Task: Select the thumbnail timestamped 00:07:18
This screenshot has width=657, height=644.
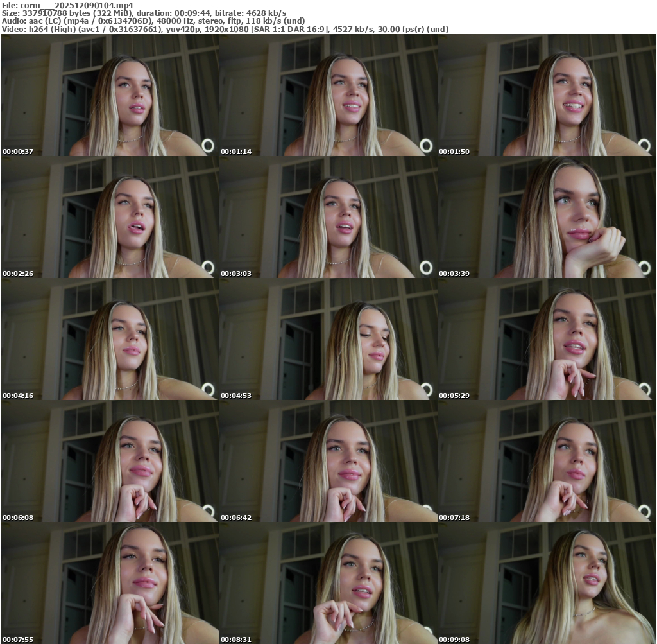Action: pos(546,461)
